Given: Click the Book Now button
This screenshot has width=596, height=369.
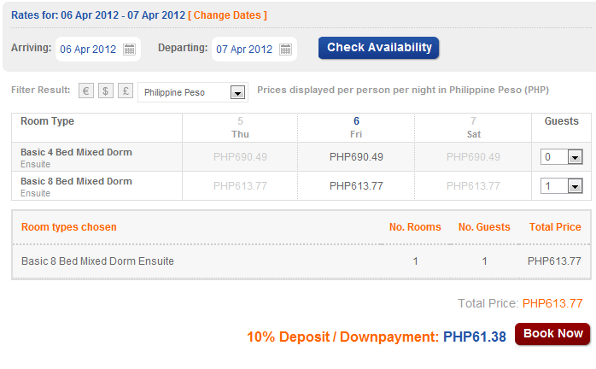Looking at the screenshot, I should pos(552,334).
